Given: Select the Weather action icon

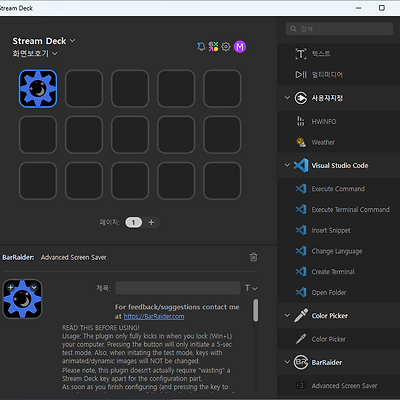Looking at the screenshot, I should 301,142.
